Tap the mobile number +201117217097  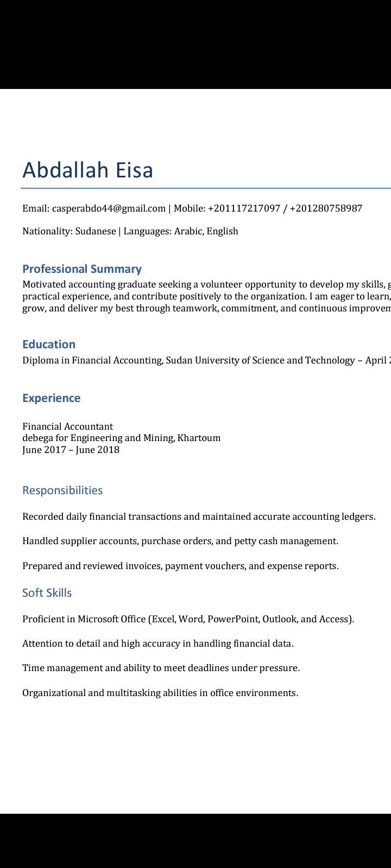(244, 208)
